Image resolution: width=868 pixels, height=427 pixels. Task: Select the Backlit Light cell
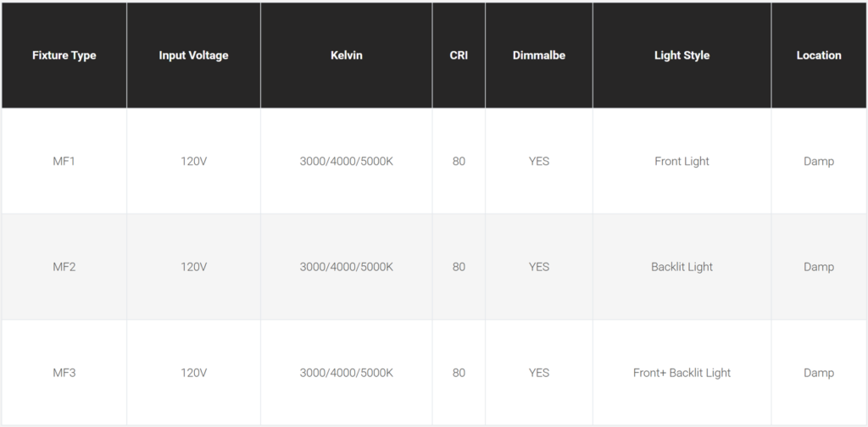click(682, 267)
